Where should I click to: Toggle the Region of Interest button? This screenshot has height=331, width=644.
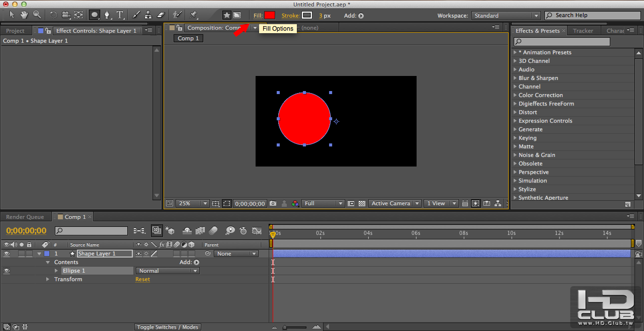tap(227, 204)
